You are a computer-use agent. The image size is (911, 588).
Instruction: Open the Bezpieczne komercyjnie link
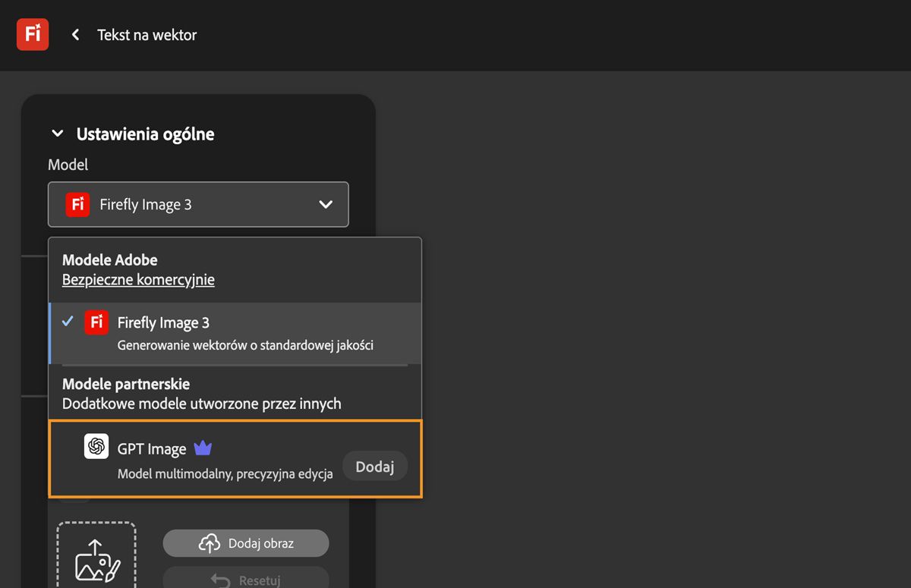click(138, 280)
